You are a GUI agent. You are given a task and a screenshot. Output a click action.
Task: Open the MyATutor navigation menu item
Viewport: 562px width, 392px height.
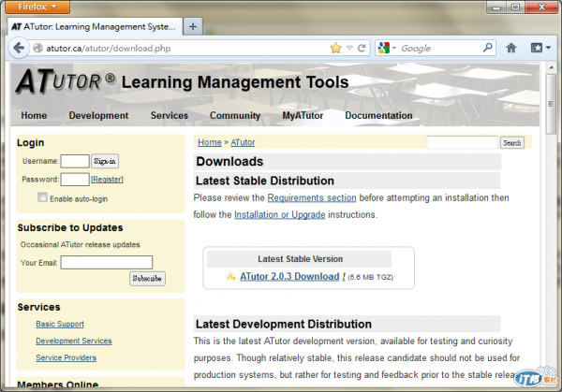[x=303, y=115]
